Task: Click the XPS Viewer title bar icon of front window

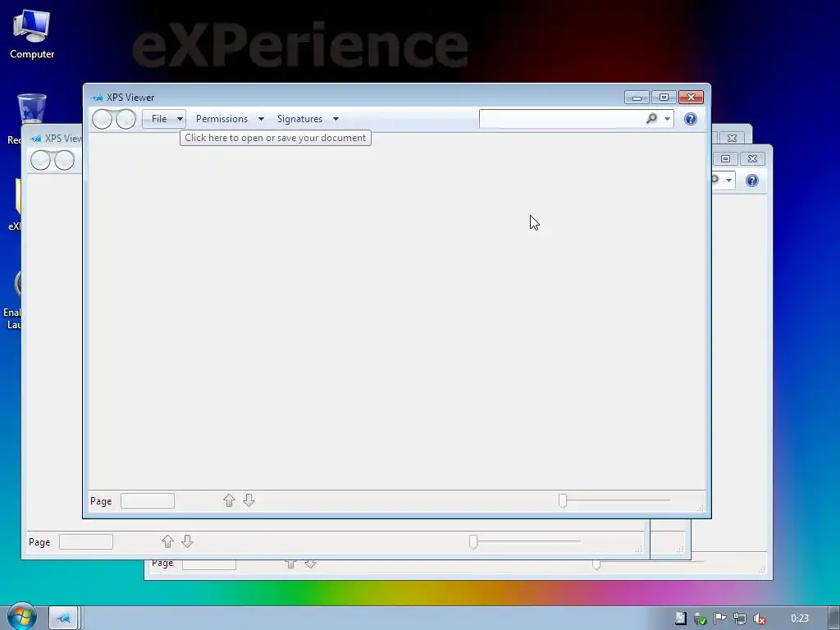Action: (x=97, y=98)
